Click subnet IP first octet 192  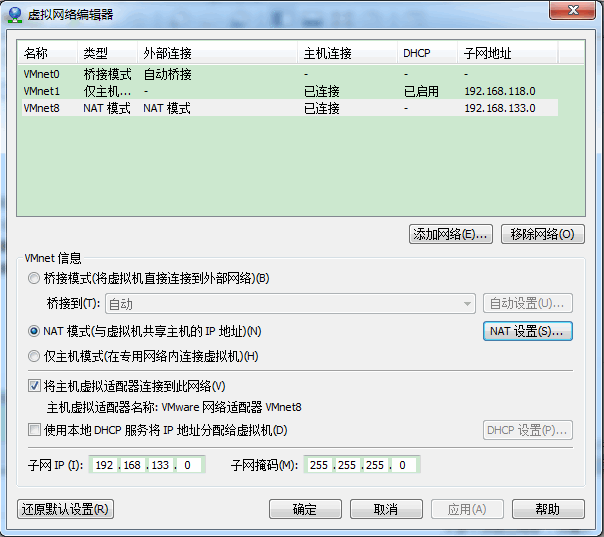[104, 465]
